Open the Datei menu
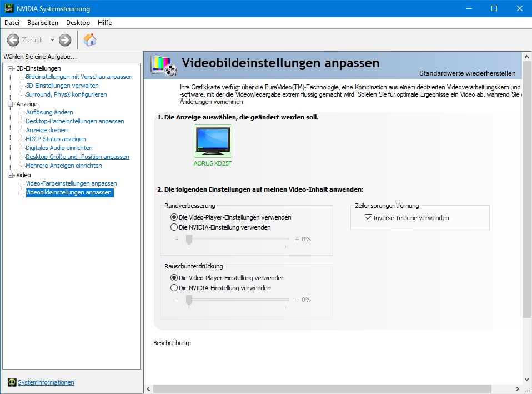 tap(12, 23)
